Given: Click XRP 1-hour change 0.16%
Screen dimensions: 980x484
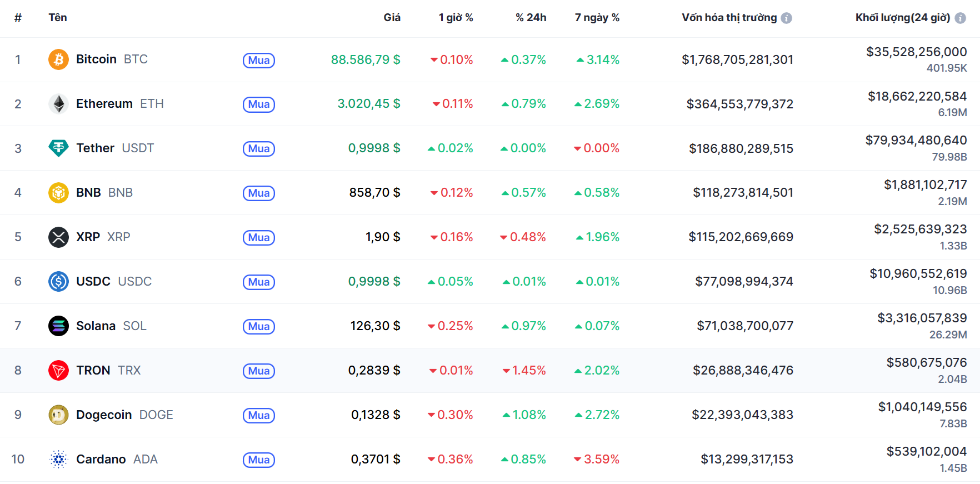Looking at the screenshot, I should pyautogui.click(x=452, y=237).
